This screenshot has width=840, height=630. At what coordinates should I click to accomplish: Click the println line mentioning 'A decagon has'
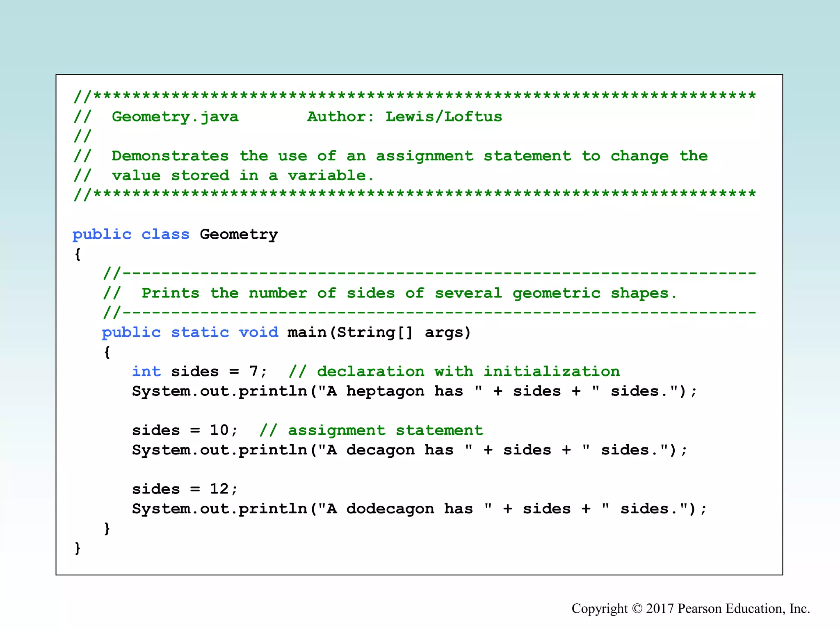click(409, 450)
